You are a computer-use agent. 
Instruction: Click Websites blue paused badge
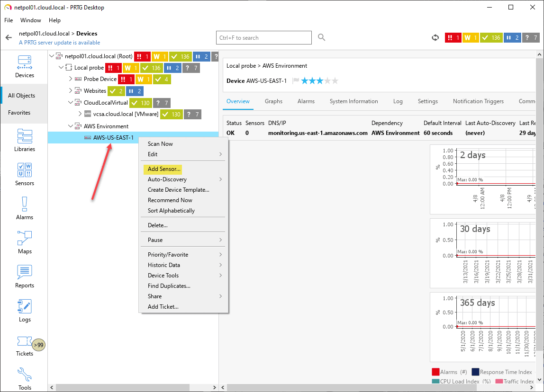tap(135, 91)
